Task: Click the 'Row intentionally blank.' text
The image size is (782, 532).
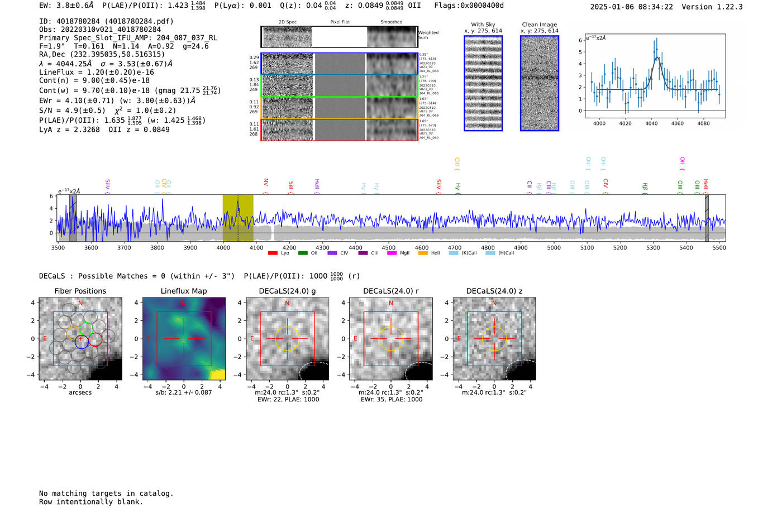Action: point(91,502)
